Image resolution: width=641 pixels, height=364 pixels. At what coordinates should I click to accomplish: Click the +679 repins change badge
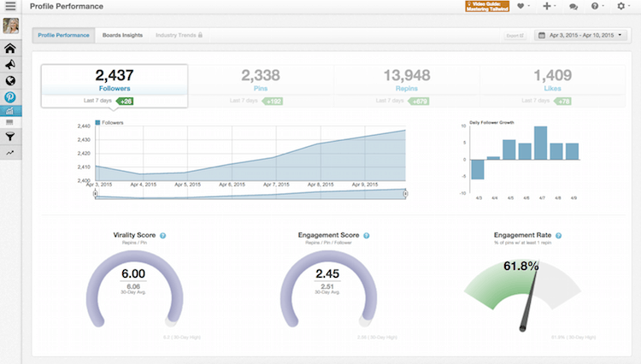click(419, 102)
